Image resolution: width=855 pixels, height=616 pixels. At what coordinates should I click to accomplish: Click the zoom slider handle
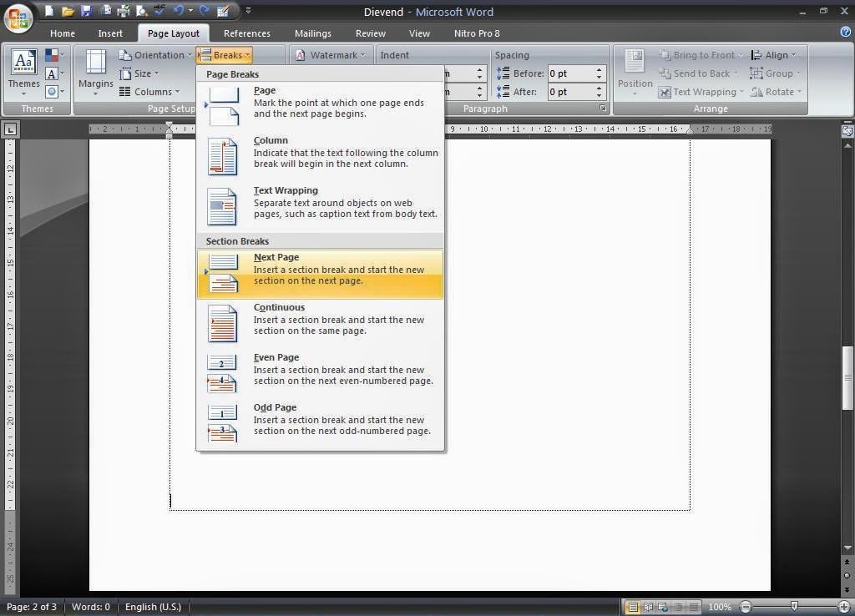point(795,606)
